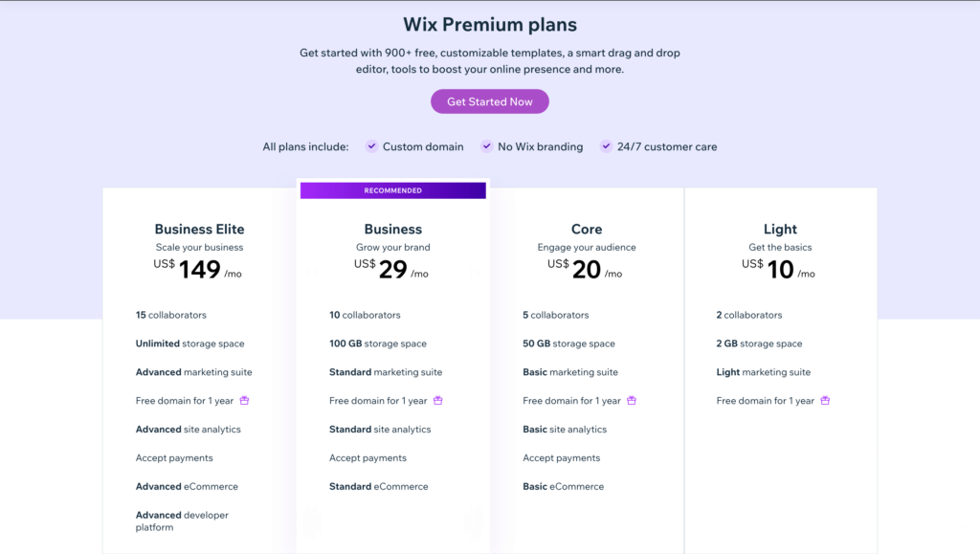
Task: Select the Core plan heading
Action: (x=587, y=230)
